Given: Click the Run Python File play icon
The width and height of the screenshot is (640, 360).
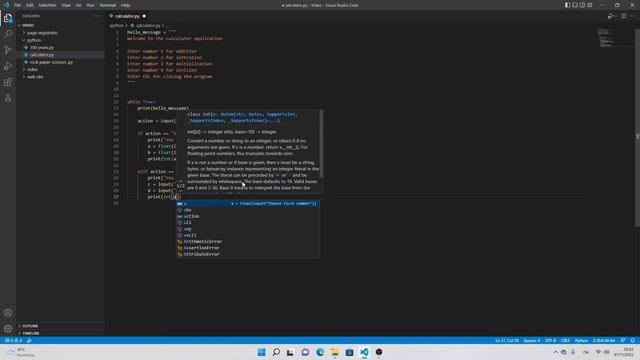Looking at the screenshot, I should [x=610, y=16].
